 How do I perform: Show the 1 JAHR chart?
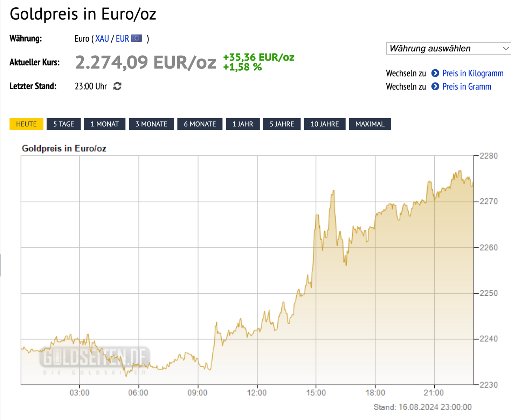click(x=243, y=124)
